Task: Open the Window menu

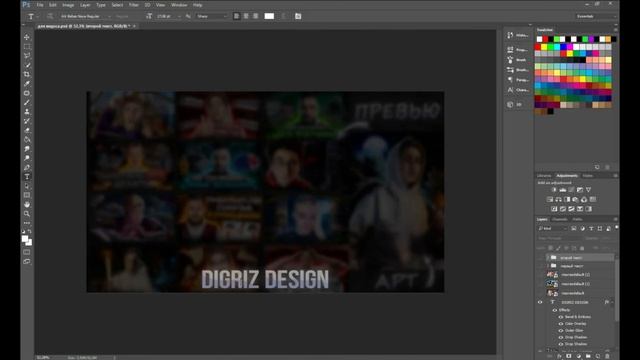Action: (x=179, y=5)
